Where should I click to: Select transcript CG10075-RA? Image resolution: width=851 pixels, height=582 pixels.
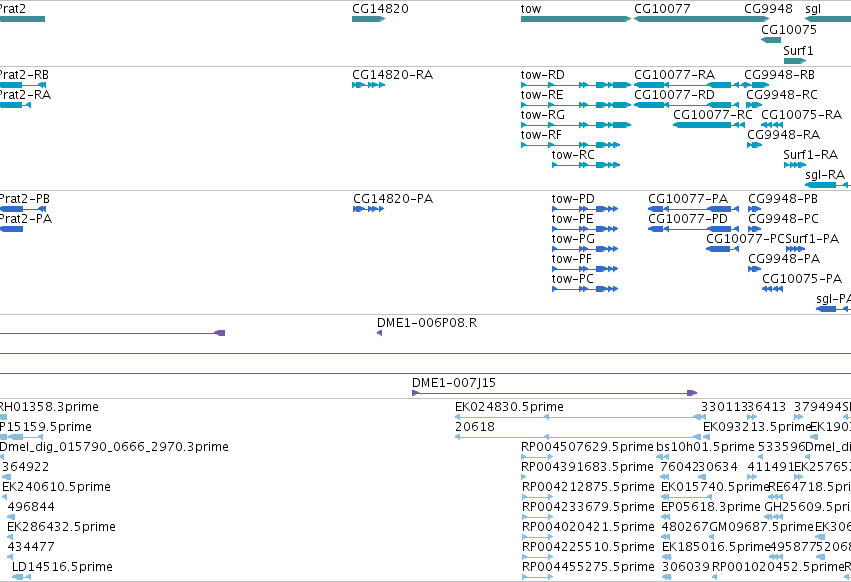coord(772,125)
